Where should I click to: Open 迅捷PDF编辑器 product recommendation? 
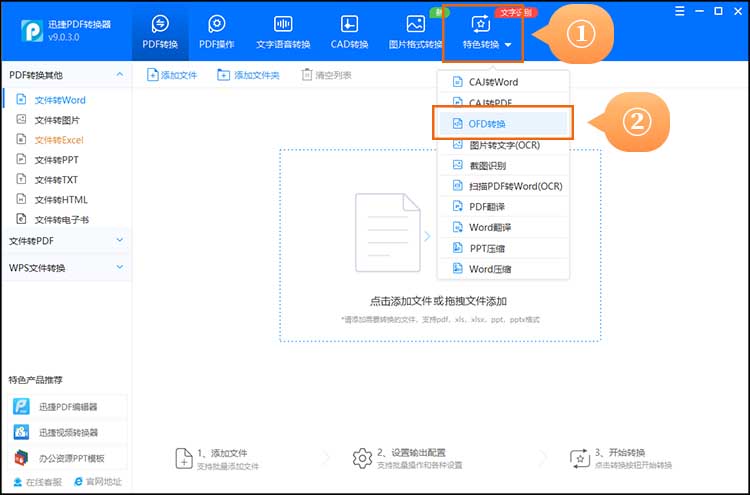(67, 407)
